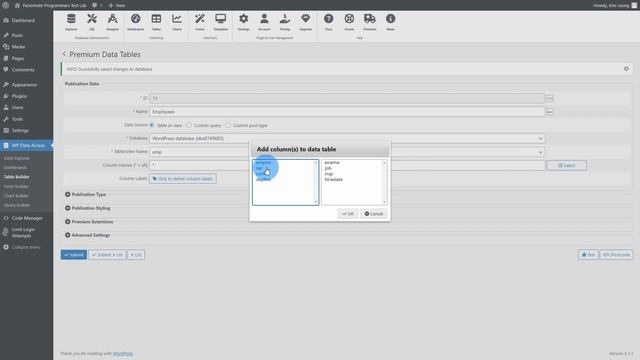The width and height of the screenshot is (640, 360).
Task: Click the blue Submit button
Action: coord(74,255)
